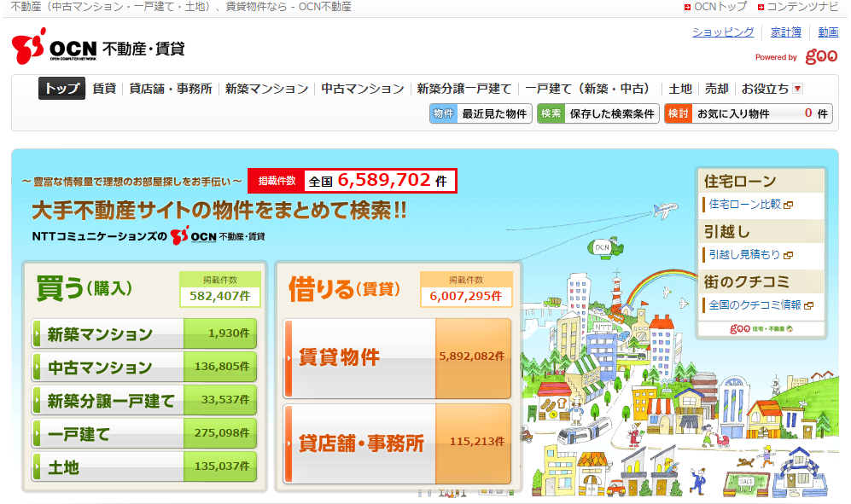Viewport: 851px width, 504px height.
Task: Expand the お役立ち dropdown arrow
Action: [798, 89]
